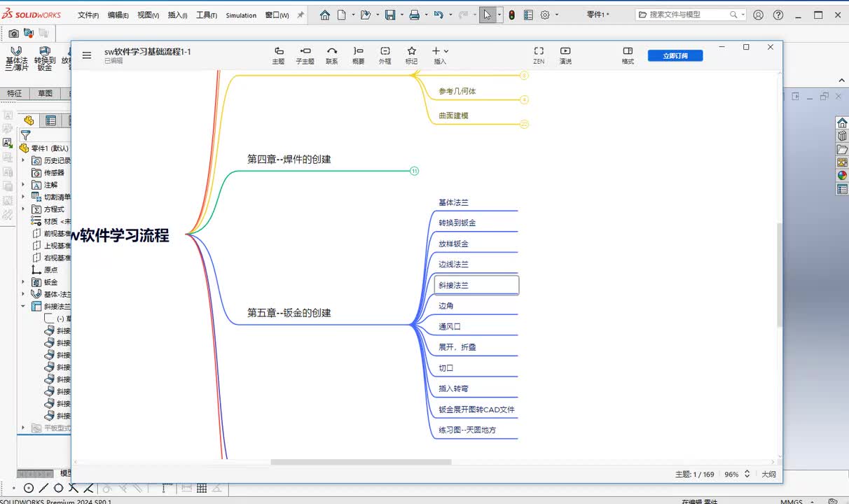The image size is (849, 504).
Task: Switch to the 草图 tab
Action: coord(45,93)
